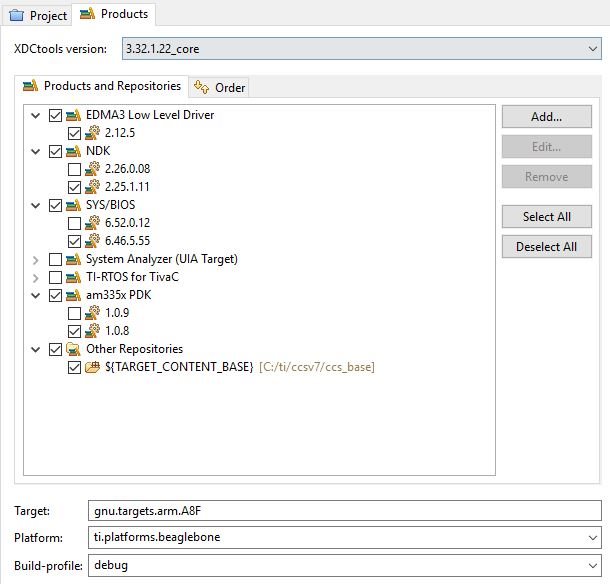The image size is (610, 584).
Task: Uncheck the ${TARGET_CONTENT_BASE} repository checkbox
Action: tap(74, 367)
